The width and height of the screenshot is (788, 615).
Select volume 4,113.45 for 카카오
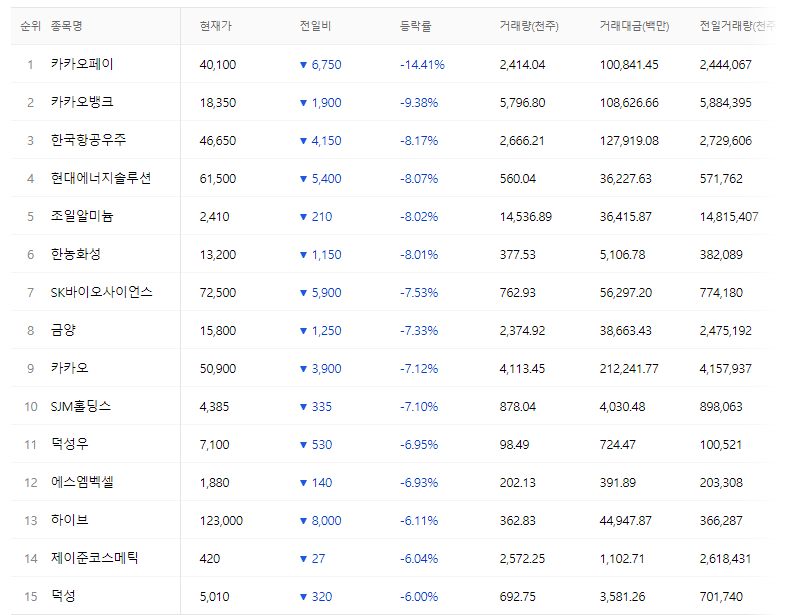(522, 369)
